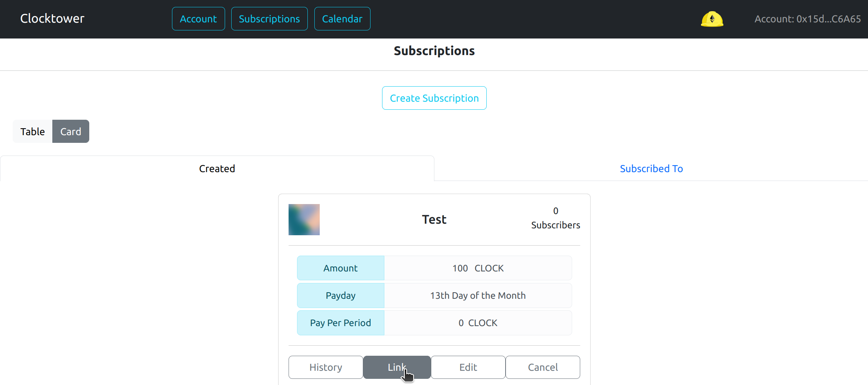Go to Subscriptions in the navbar
The width and height of the screenshot is (868, 385).
[x=269, y=19]
